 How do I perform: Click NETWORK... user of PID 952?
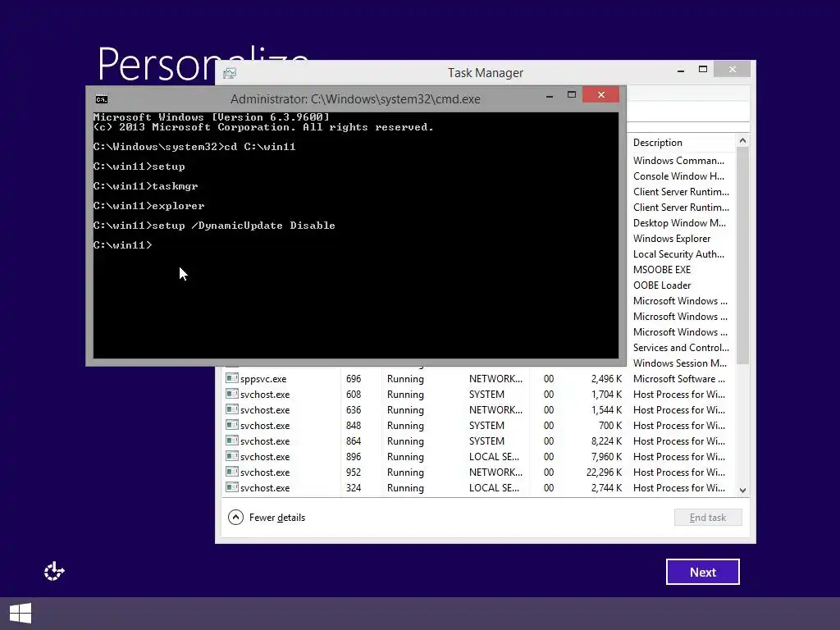495,472
